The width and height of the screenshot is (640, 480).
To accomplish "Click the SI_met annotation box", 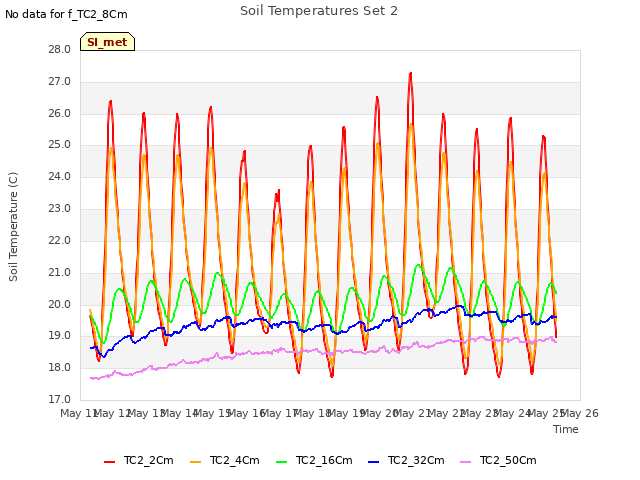I will 107,42.
